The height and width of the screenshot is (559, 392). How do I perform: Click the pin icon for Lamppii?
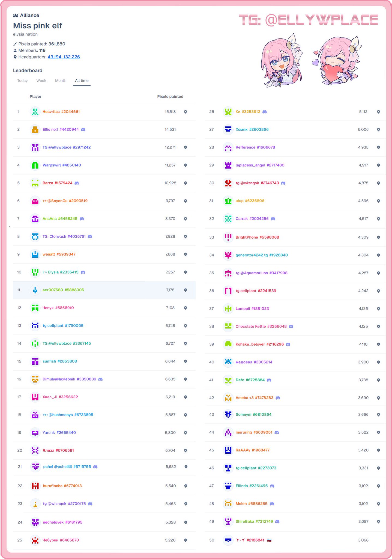coord(379,309)
